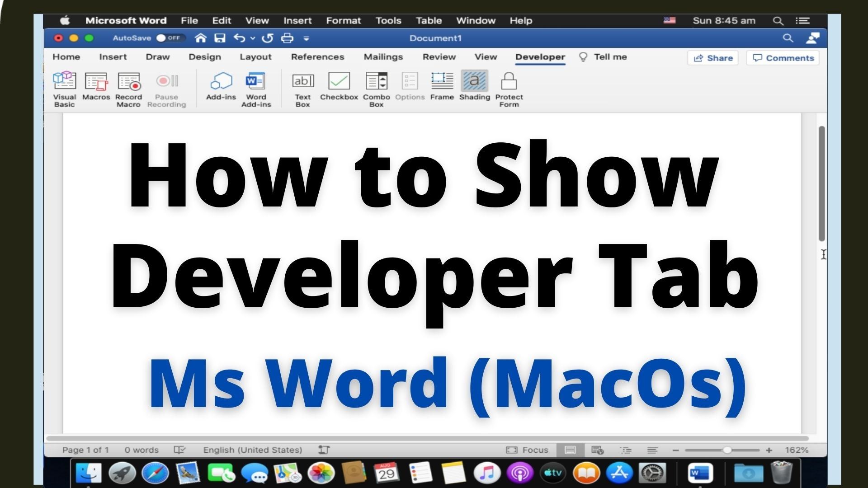Toggle Pause Recording button
The image size is (868, 488).
point(166,88)
